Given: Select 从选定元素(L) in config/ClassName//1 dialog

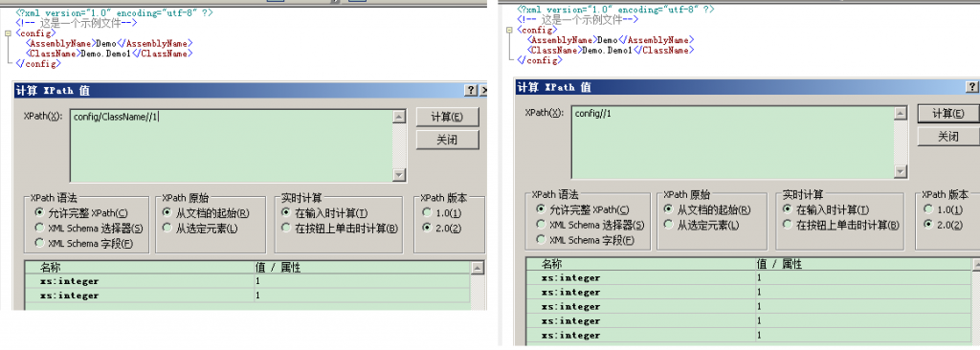Looking at the screenshot, I should tap(200, 229).
